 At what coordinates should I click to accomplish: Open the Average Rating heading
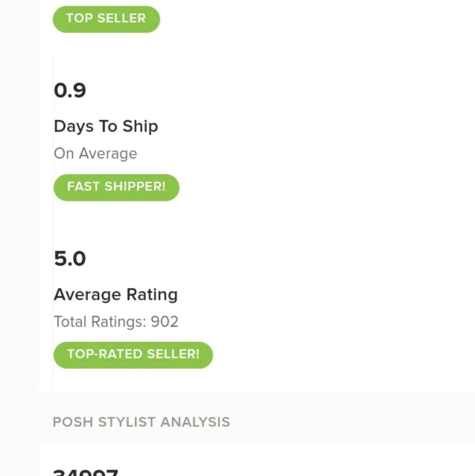(x=116, y=294)
